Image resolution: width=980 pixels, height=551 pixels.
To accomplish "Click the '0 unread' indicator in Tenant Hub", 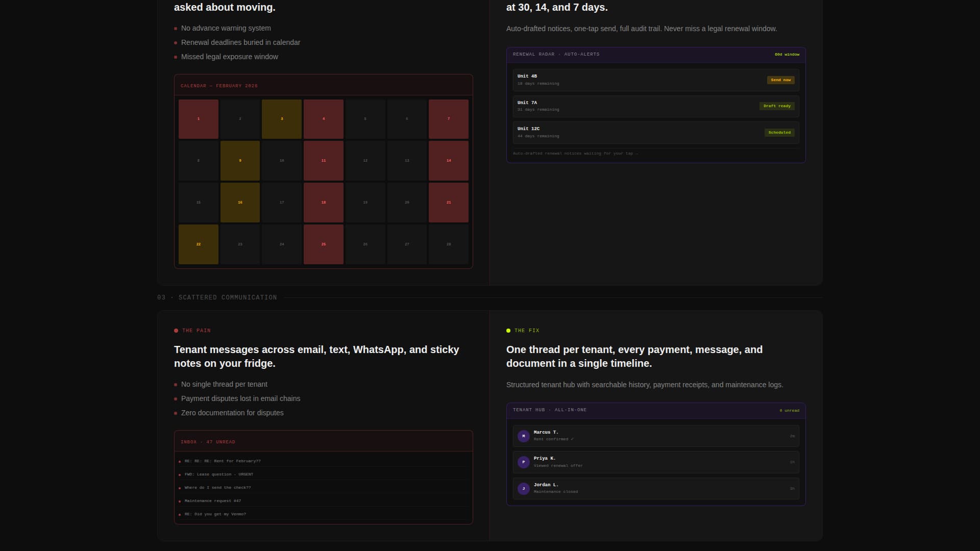I will [789, 411].
